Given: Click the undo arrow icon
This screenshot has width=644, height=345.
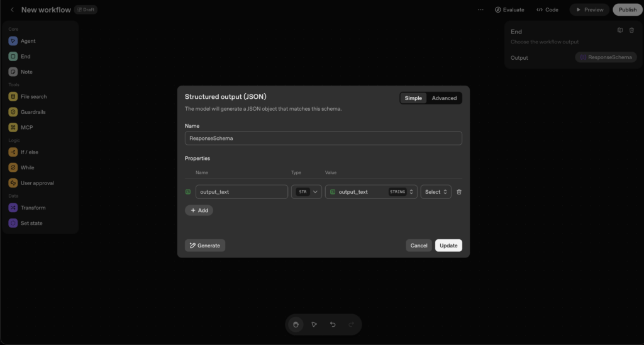Looking at the screenshot, I should 333,325.
